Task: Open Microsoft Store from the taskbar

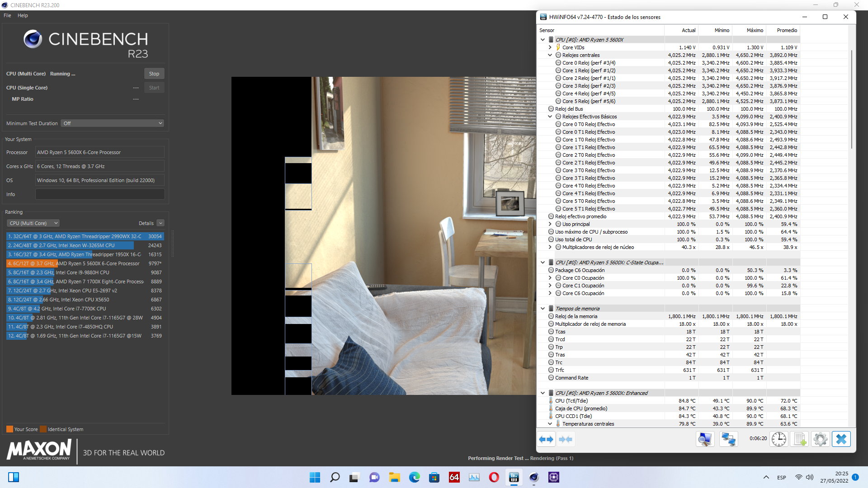Action: 434,477
